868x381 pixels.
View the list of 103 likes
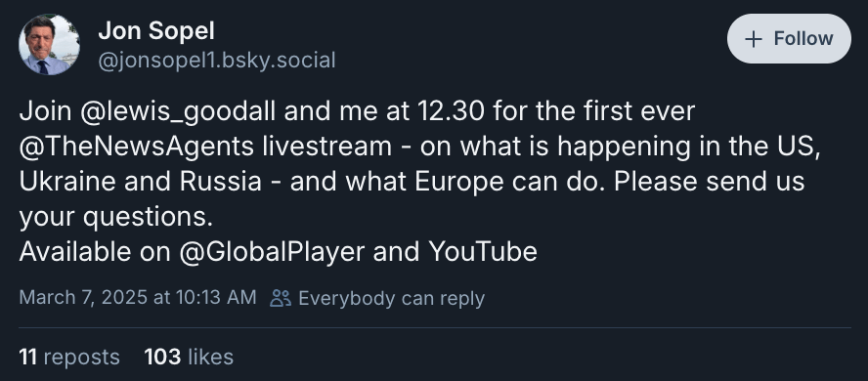(189, 358)
